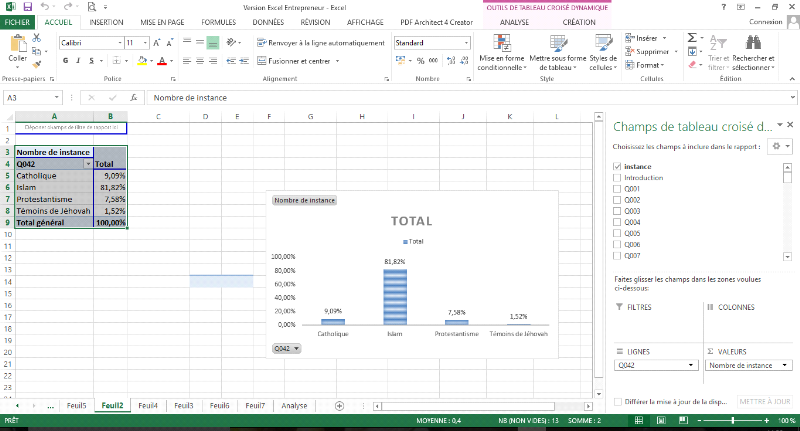Image resolution: width=800 pixels, height=431 pixels.
Task: Click the scissors Cut icon
Action: point(39,39)
